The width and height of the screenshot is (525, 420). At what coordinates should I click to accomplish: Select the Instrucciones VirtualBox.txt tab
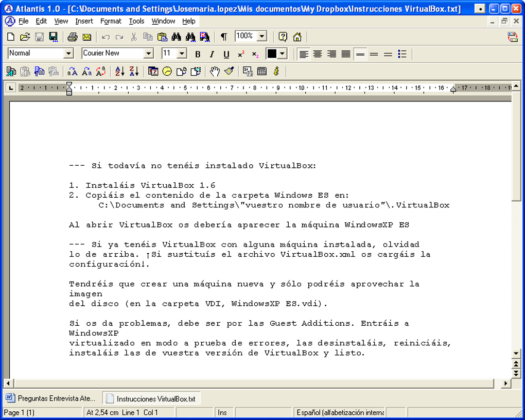click(x=151, y=398)
